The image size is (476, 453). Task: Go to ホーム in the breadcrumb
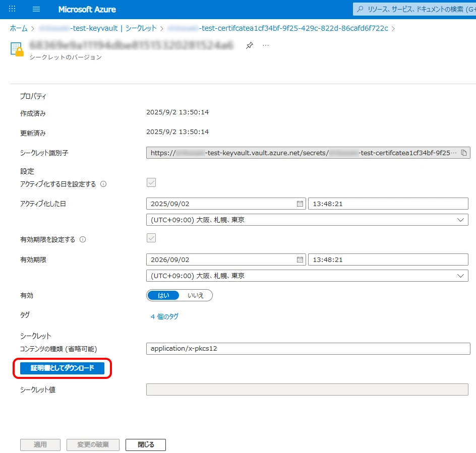(x=19, y=28)
